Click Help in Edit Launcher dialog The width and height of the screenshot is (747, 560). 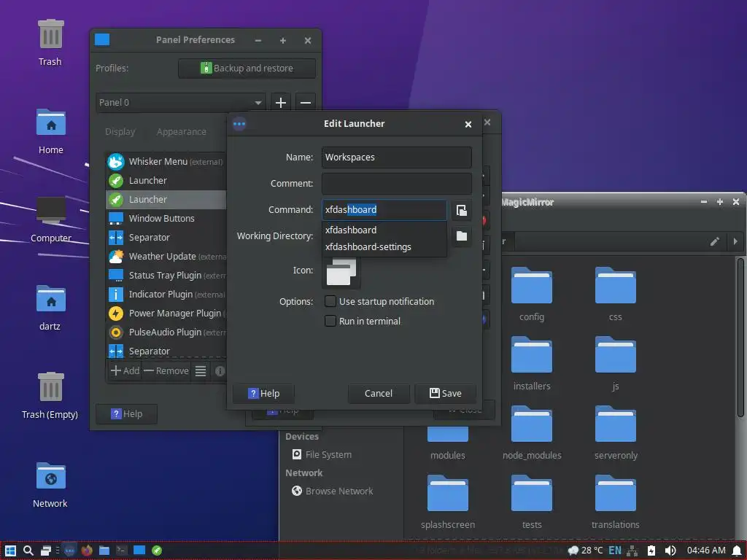pos(263,393)
